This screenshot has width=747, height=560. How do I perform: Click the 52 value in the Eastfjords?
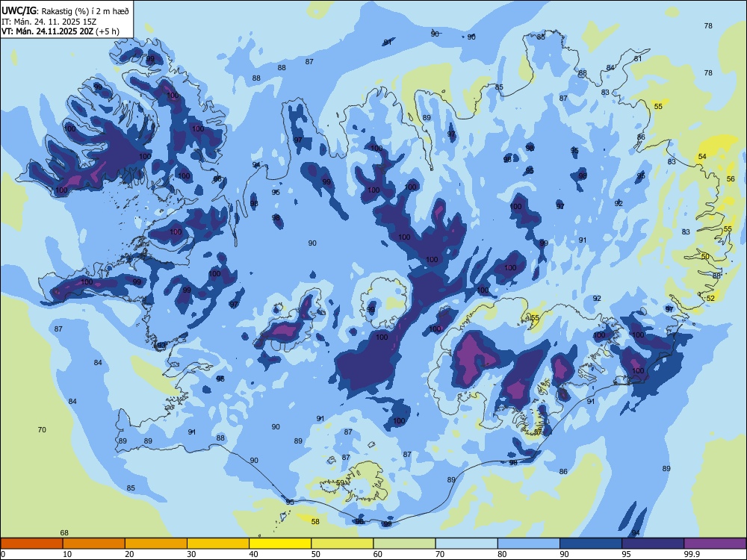pos(711,299)
